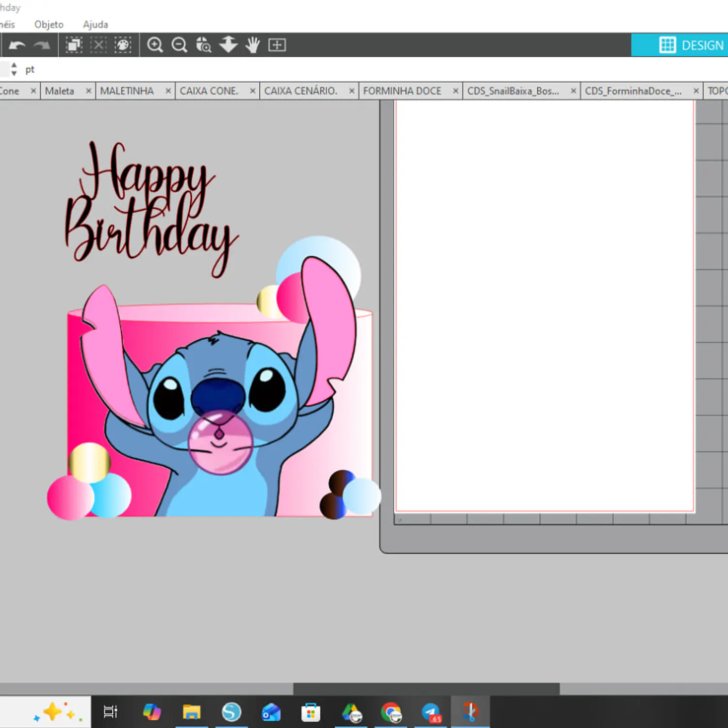Close the MALETINHA tab

[x=168, y=91]
